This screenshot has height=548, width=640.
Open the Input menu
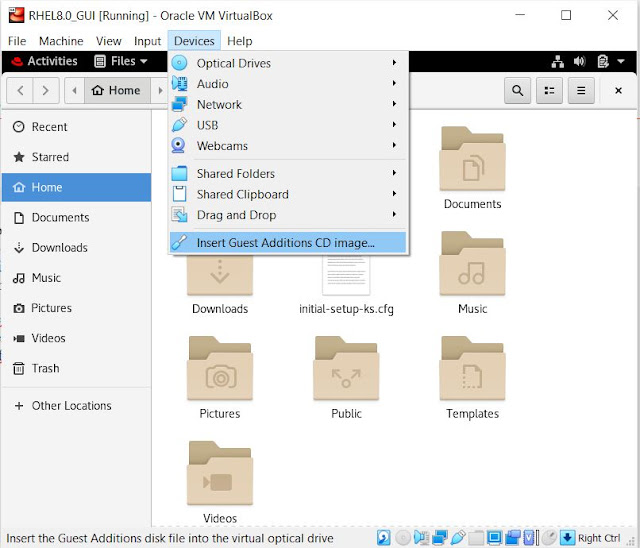click(147, 41)
